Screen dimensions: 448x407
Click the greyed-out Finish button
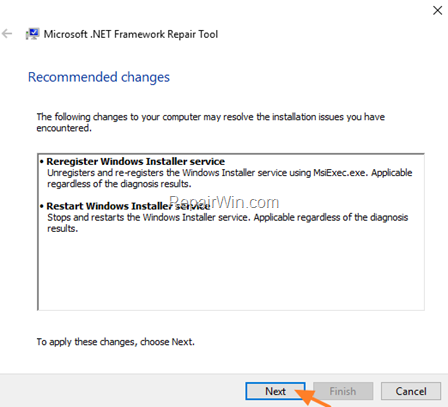(343, 391)
